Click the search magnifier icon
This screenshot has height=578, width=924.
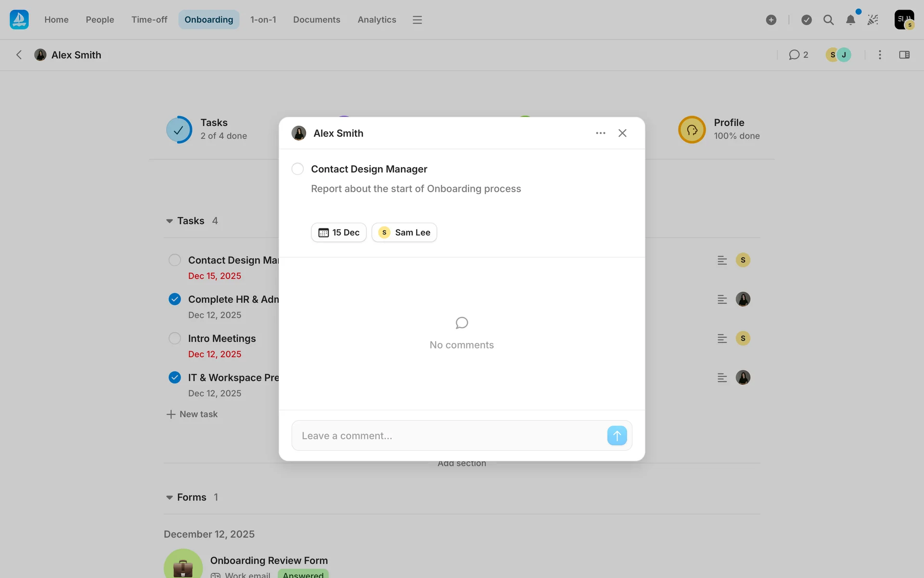click(828, 20)
